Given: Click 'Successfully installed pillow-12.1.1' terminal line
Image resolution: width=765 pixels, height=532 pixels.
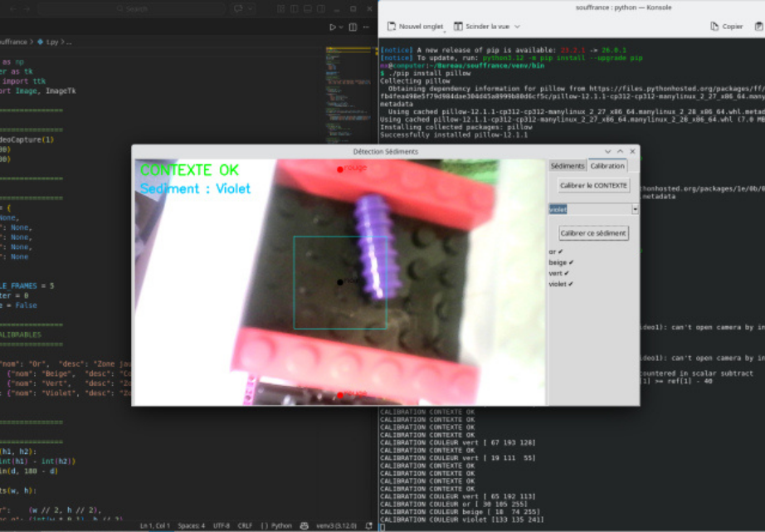Looking at the screenshot, I should pyautogui.click(x=454, y=134).
